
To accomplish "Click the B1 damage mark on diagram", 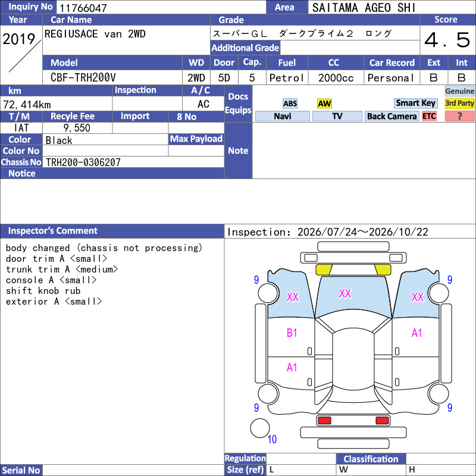I will click(292, 333).
